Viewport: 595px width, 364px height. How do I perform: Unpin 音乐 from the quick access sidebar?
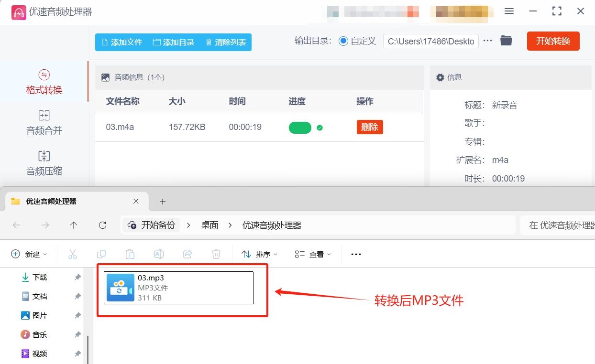[x=77, y=334]
